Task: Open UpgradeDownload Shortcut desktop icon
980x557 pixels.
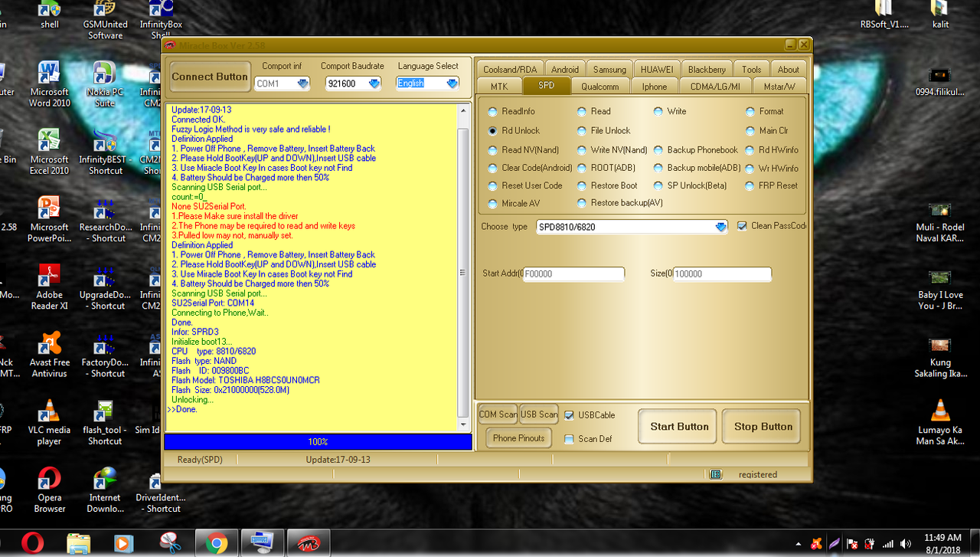Action: pyautogui.click(x=105, y=287)
